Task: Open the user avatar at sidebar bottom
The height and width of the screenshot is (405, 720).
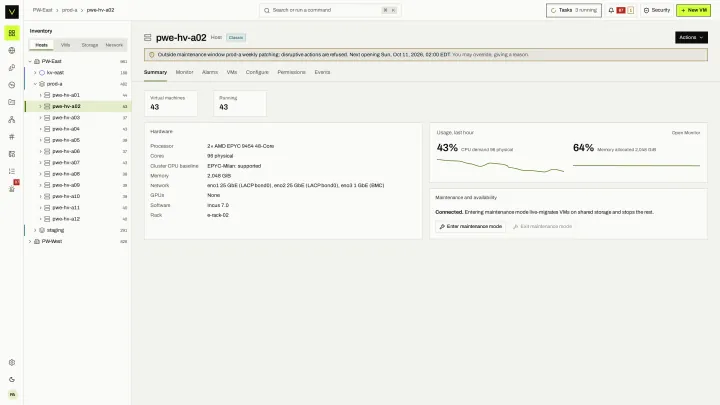Action: (x=12, y=394)
